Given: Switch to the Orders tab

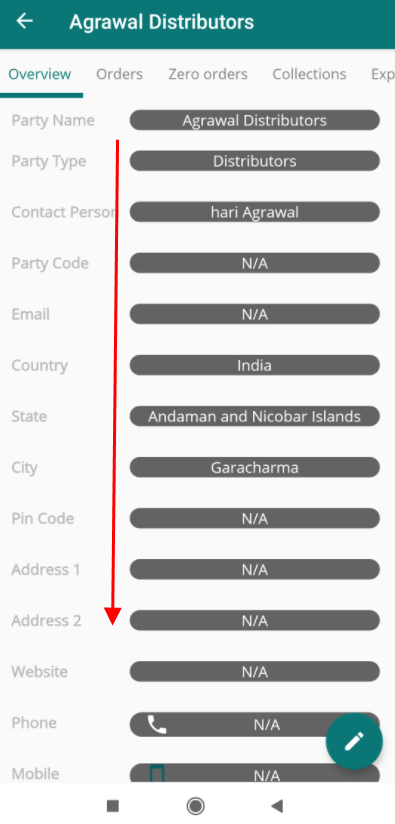Looking at the screenshot, I should (x=119, y=74).
